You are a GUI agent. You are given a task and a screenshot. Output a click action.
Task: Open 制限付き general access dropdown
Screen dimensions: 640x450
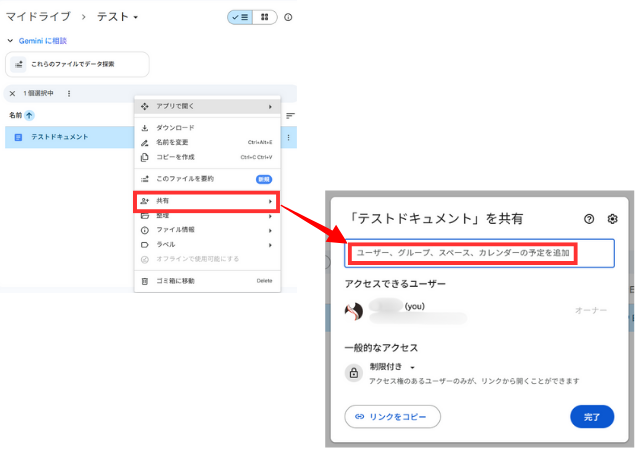pos(391,367)
